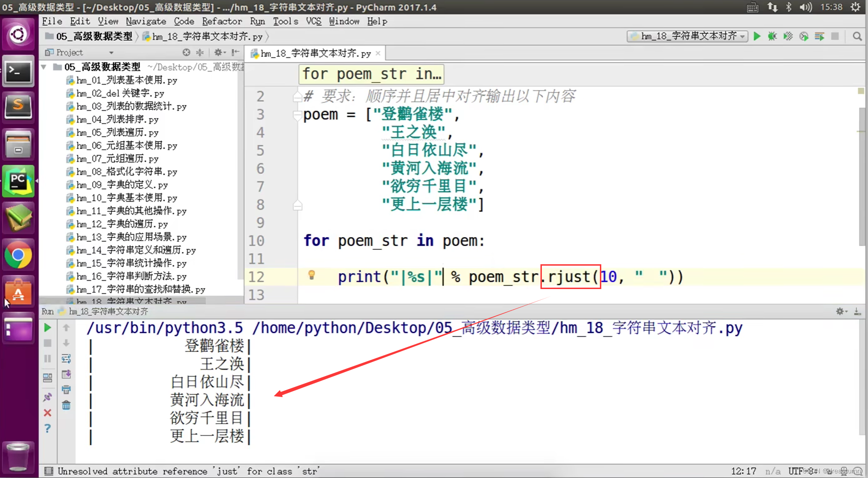
Task: Open the Ubuntu Dash home button
Action: (18, 35)
